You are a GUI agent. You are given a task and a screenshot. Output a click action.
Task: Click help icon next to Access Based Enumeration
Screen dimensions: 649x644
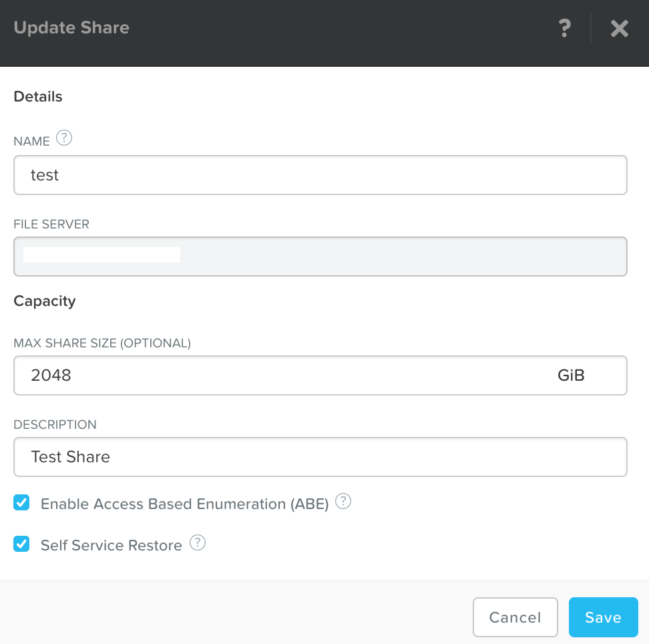(343, 501)
